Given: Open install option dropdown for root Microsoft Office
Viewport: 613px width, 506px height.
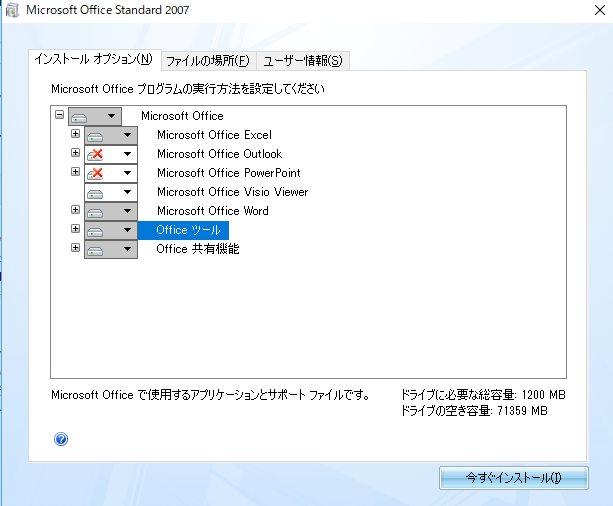Looking at the screenshot, I should (111, 116).
